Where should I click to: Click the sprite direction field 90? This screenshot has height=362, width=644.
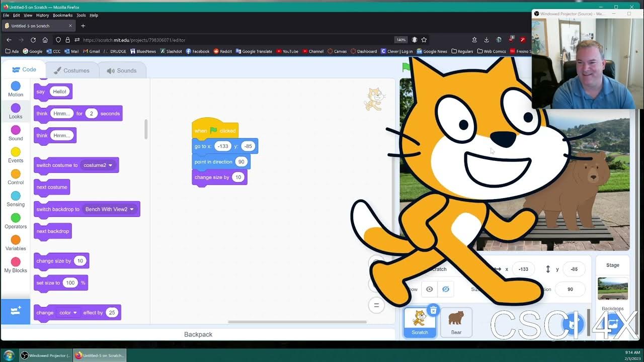tap(570, 289)
